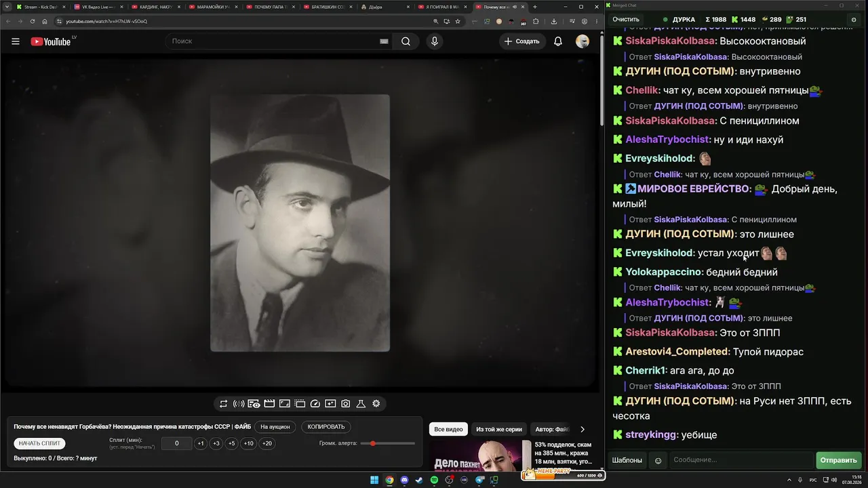The image size is (868, 488).
Task: Switch to the VK Видео Live tab
Action: 99,7
